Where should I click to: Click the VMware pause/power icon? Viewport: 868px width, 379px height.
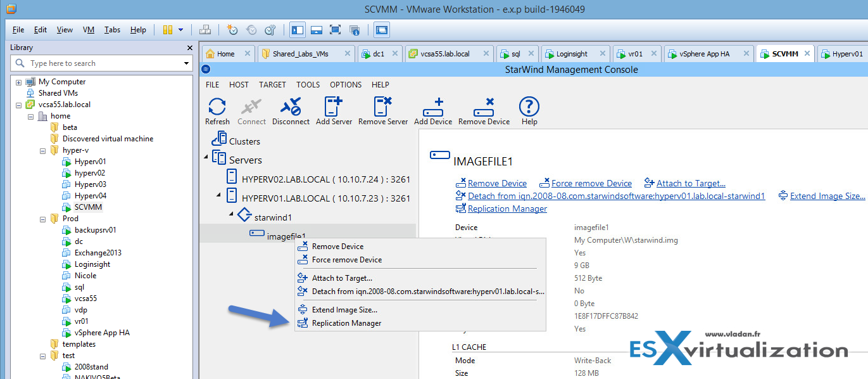point(167,30)
